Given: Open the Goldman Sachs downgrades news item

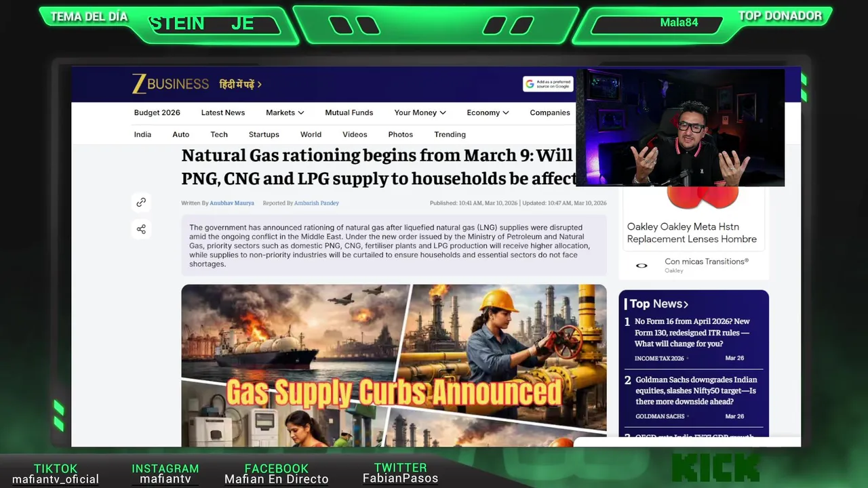Looking at the screenshot, I should pyautogui.click(x=696, y=390).
